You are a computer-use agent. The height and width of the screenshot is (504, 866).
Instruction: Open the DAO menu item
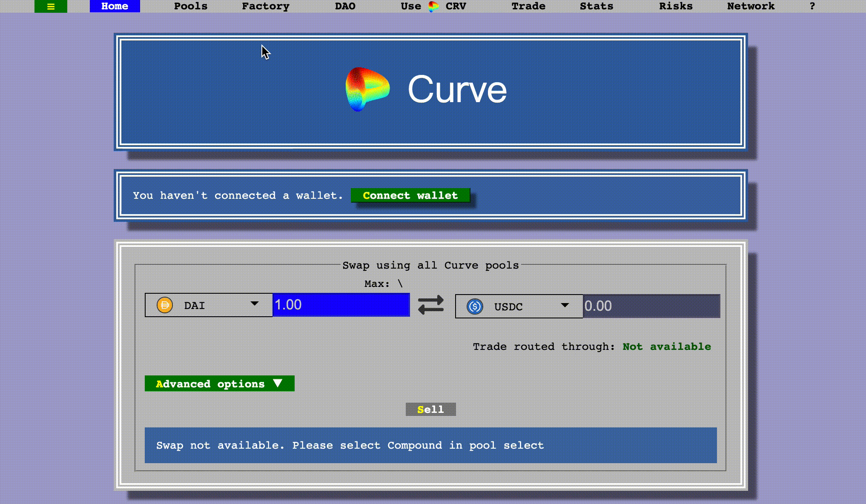[345, 6]
